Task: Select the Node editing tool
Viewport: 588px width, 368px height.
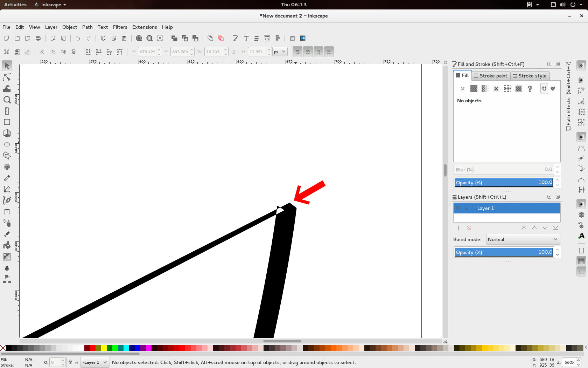Action: point(7,77)
